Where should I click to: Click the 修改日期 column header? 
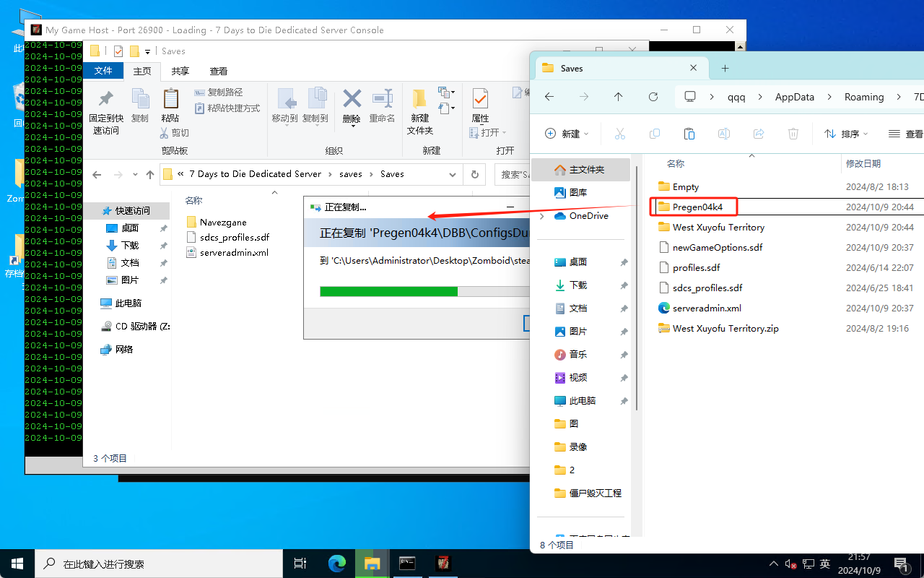863,164
